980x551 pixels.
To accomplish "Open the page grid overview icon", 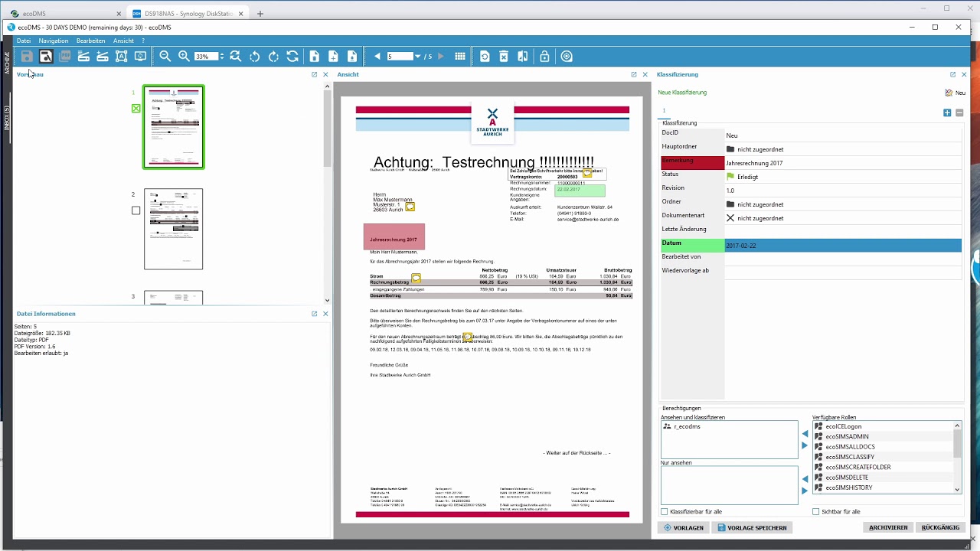I will pyautogui.click(x=460, y=57).
